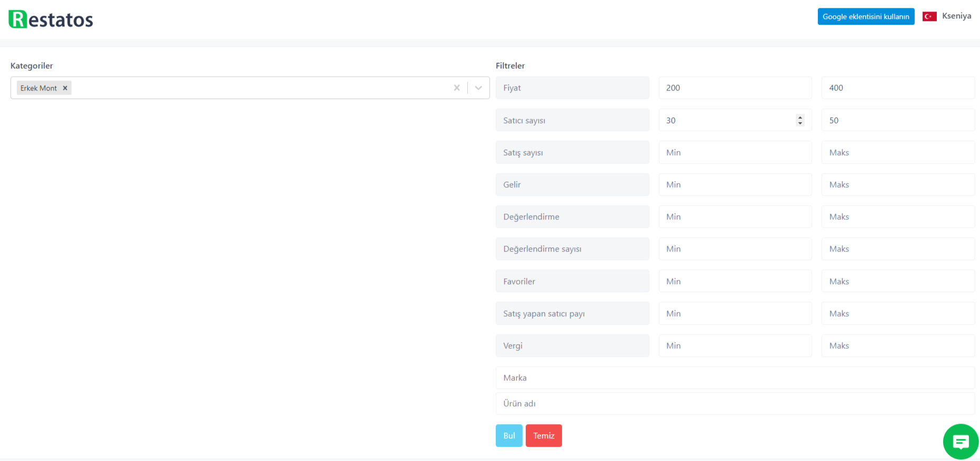Click the Gelir filter label

coord(572,185)
